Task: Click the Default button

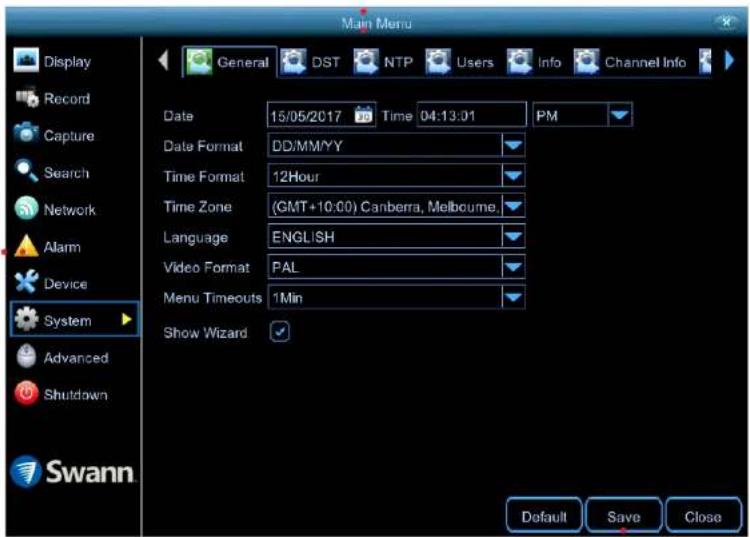Action: coord(544,516)
